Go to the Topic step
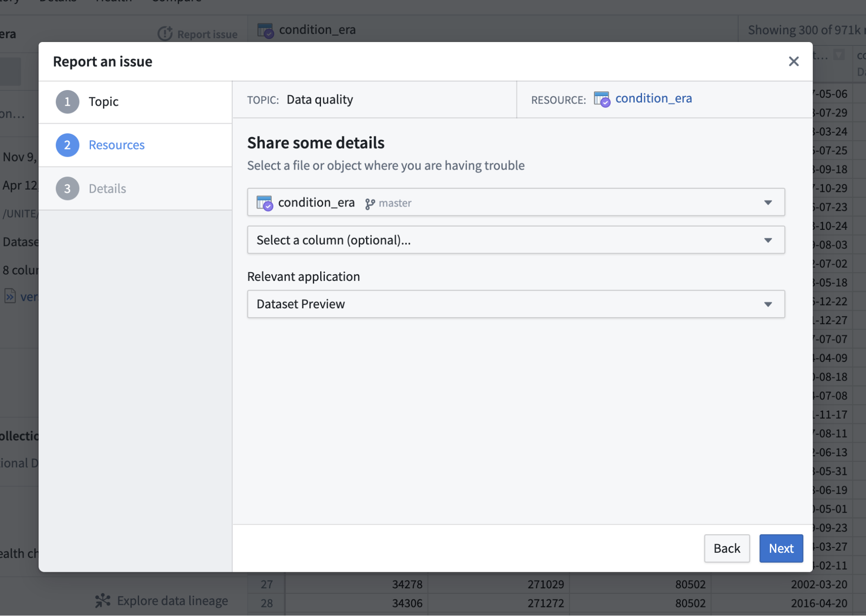This screenshot has height=616, width=866. 104,102
